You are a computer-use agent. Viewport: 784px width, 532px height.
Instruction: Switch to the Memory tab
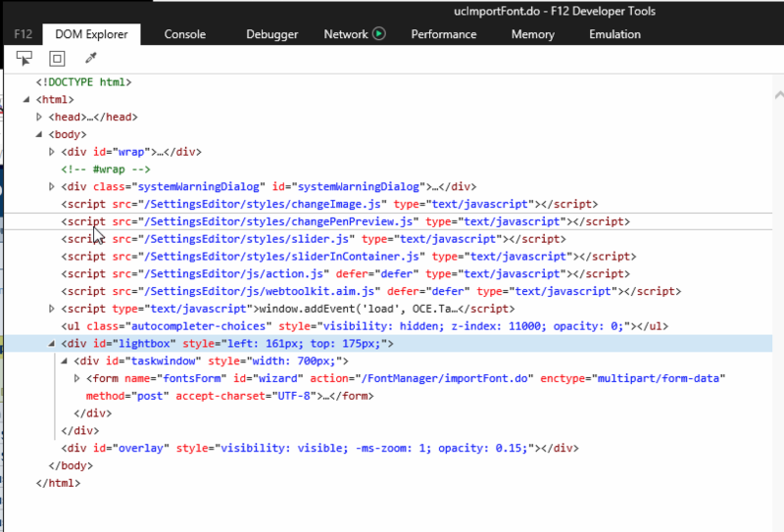pyautogui.click(x=532, y=34)
